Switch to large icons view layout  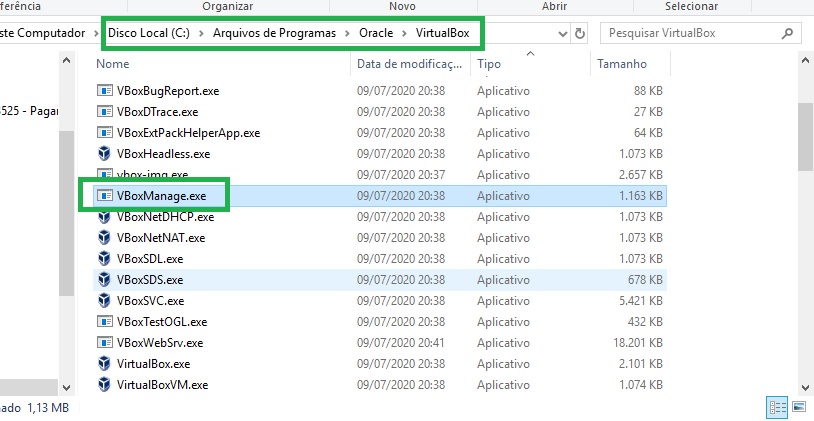(x=799, y=406)
